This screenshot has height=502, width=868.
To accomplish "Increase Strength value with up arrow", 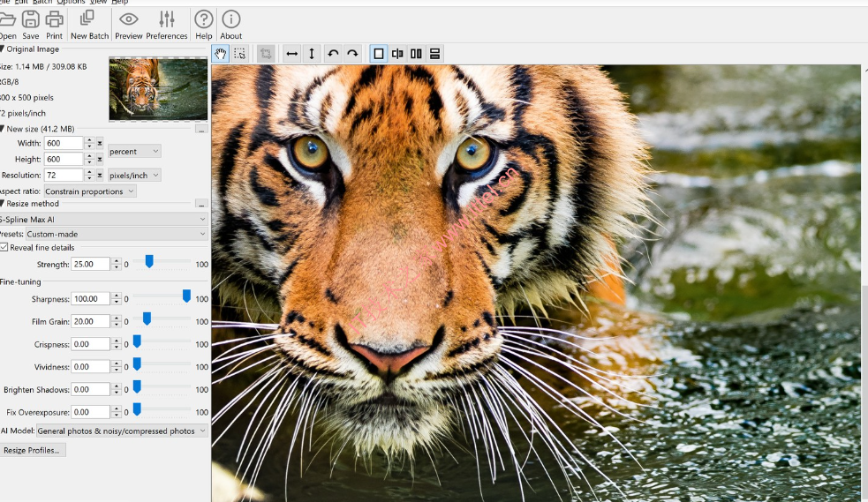I will [x=116, y=261].
